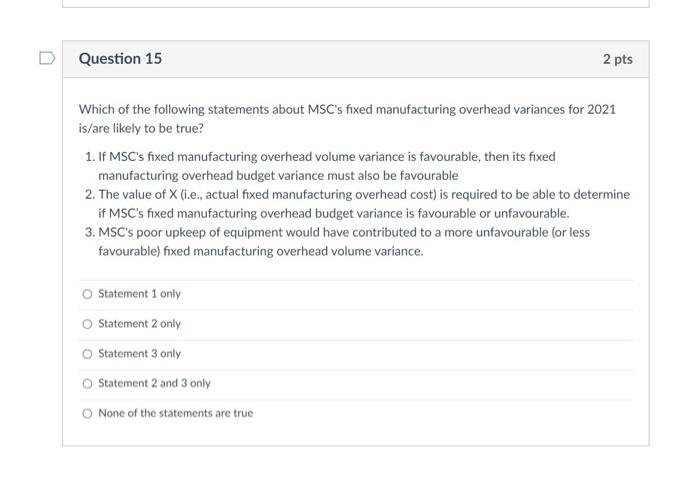Click statement 1 about favourable volume variance
This screenshot has height=480, width=700.
320,166
